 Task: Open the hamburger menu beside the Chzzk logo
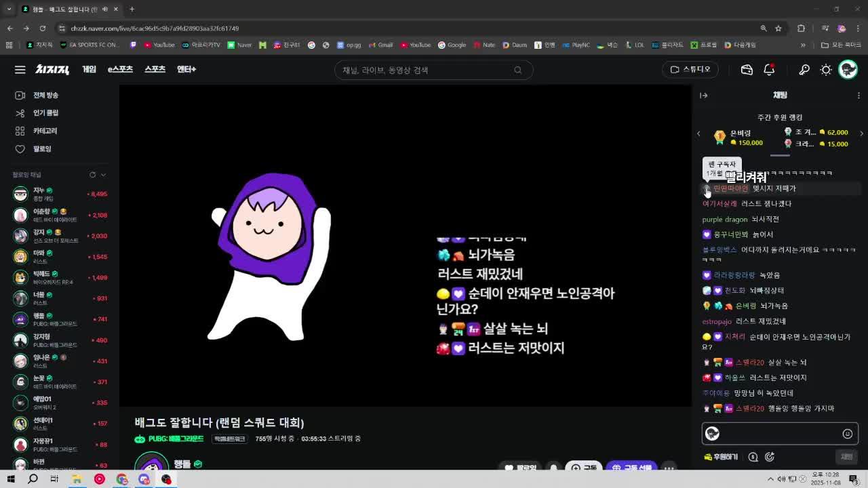click(20, 70)
